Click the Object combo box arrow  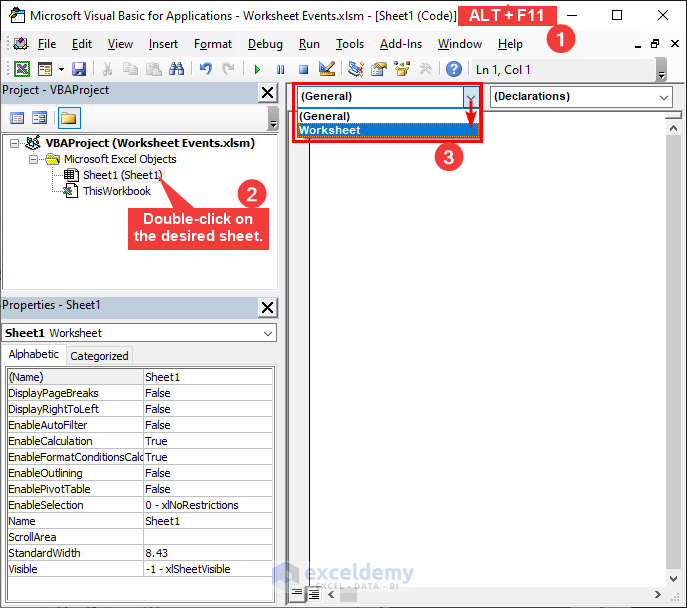point(471,97)
